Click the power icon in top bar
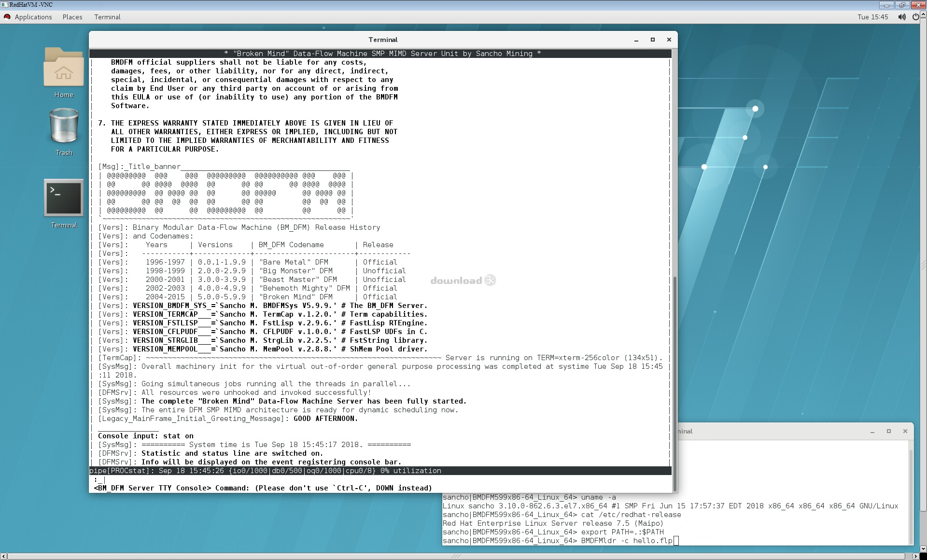927x560 pixels. coord(915,17)
